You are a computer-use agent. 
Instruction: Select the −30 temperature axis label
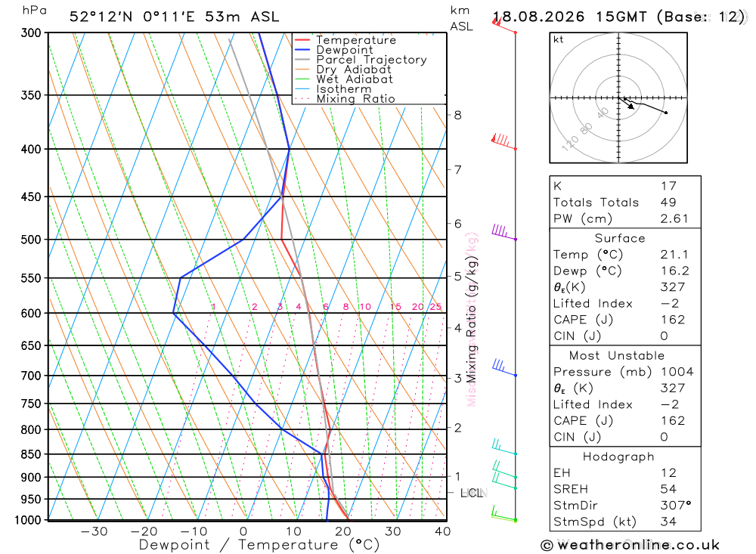pos(94,531)
